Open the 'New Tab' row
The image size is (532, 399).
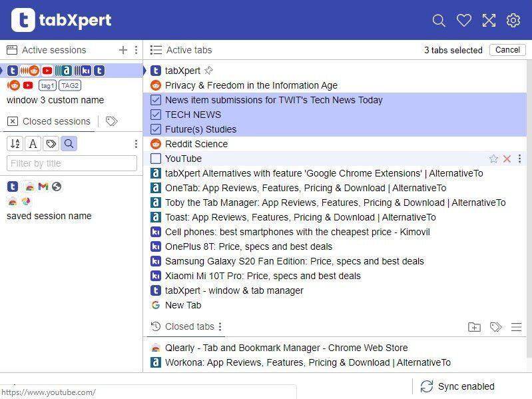pyautogui.click(x=335, y=305)
